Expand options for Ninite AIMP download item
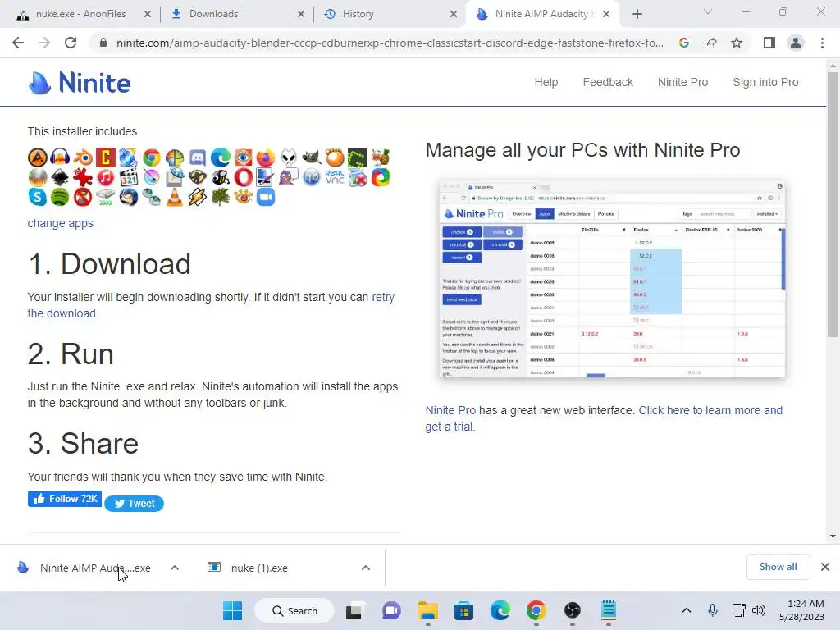 click(175, 568)
